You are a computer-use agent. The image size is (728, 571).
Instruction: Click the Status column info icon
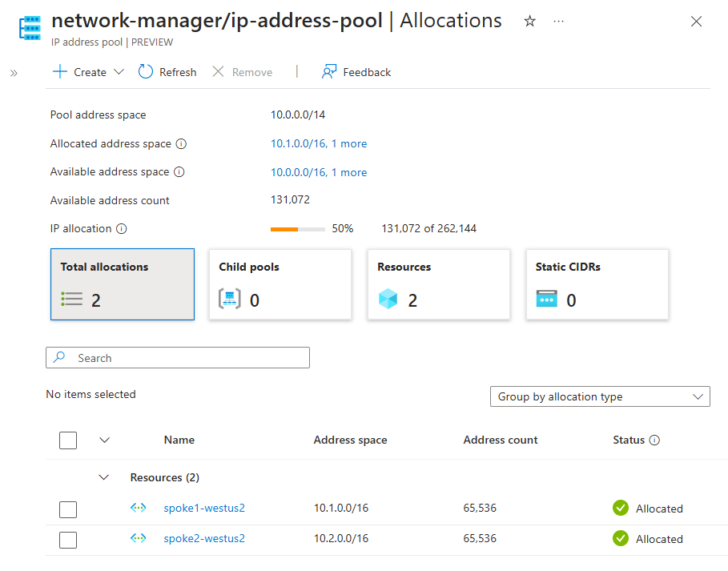pyautogui.click(x=654, y=440)
